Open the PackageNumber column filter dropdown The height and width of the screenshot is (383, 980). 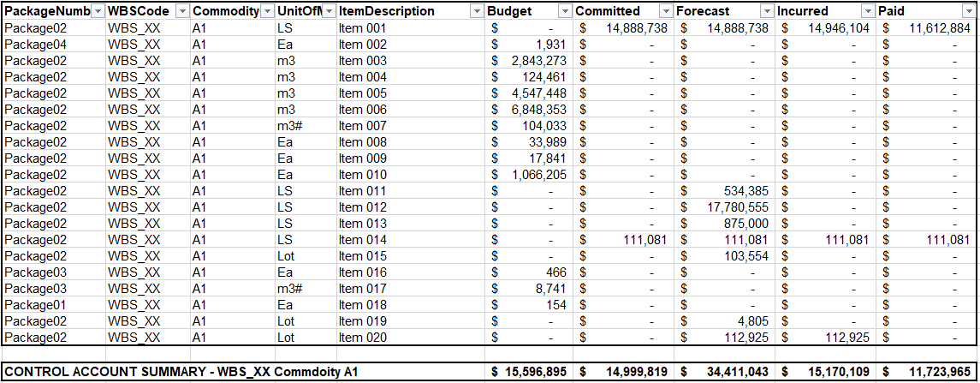pyautogui.click(x=97, y=12)
